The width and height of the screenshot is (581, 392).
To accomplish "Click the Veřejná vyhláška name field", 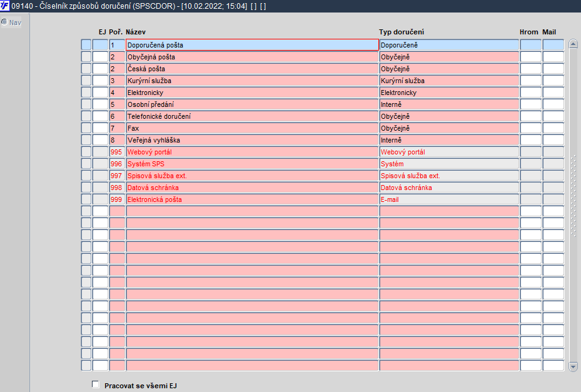I will point(252,139).
